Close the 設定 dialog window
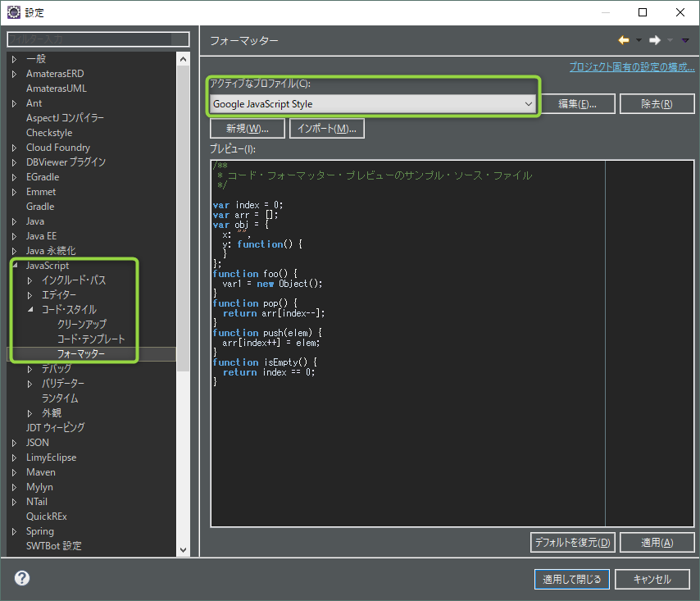This screenshot has height=601, width=700. (680, 12)
